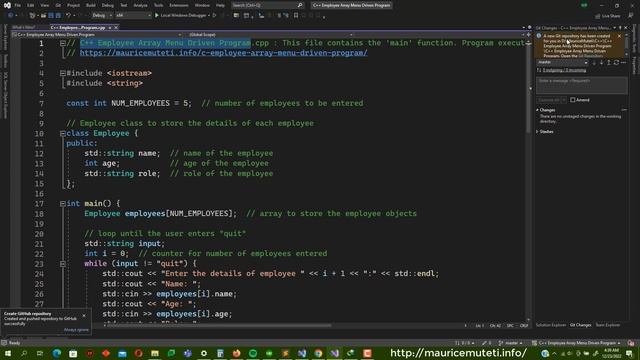Open Firefox from the taskbar
This screenshot has width=640, height=360.
pos(236,353)
